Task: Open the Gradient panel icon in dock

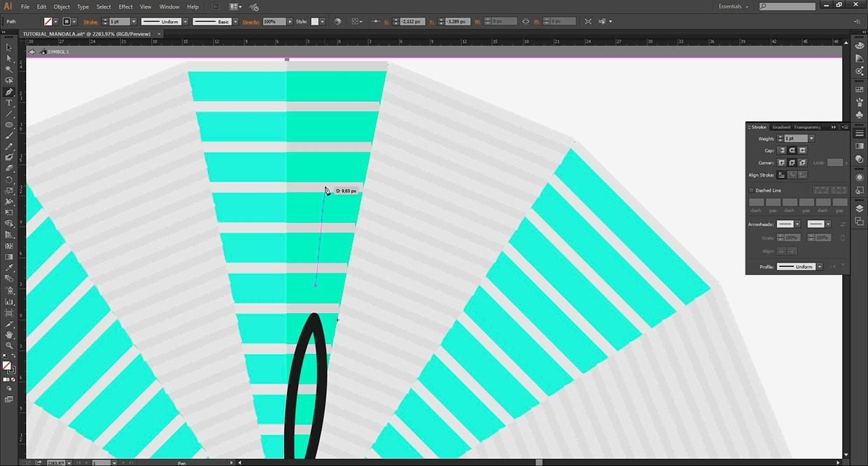Action: 860,146
